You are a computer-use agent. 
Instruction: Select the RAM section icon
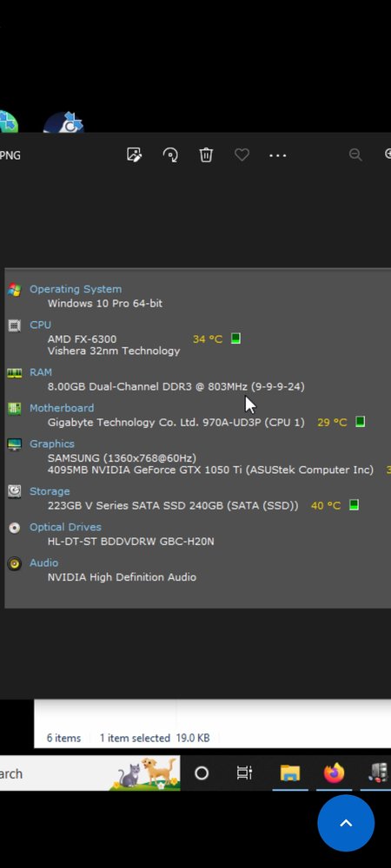click(x=15, y=373)
